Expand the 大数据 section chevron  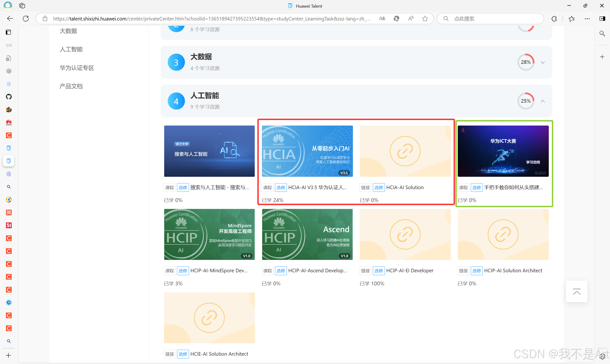pyautogui.click(x=543, y=62)
